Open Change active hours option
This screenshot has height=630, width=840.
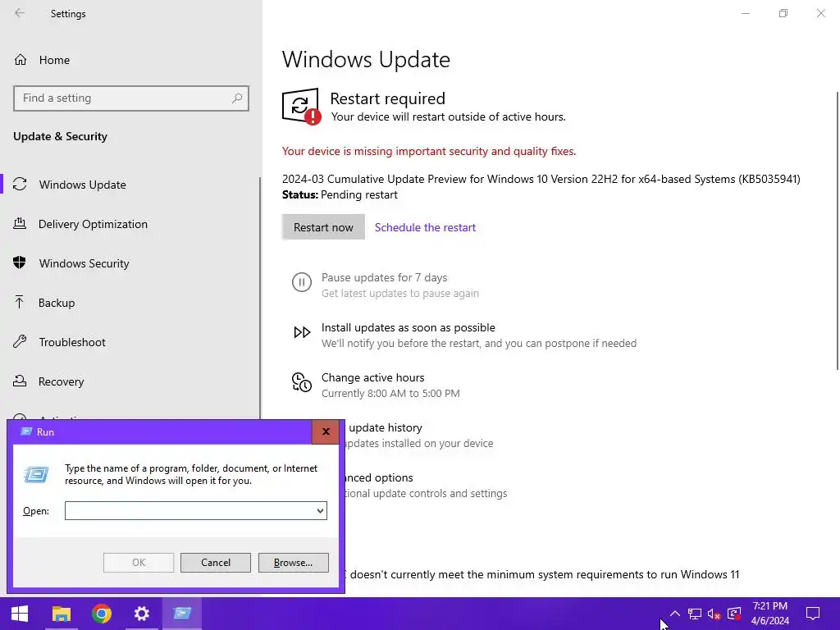[373, 377]
